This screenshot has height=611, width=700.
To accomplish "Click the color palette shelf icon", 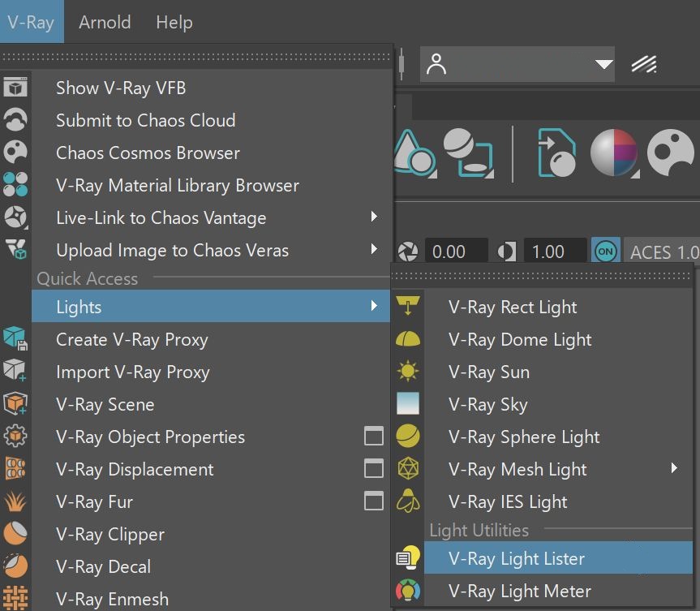I will (x=671, y=153).
